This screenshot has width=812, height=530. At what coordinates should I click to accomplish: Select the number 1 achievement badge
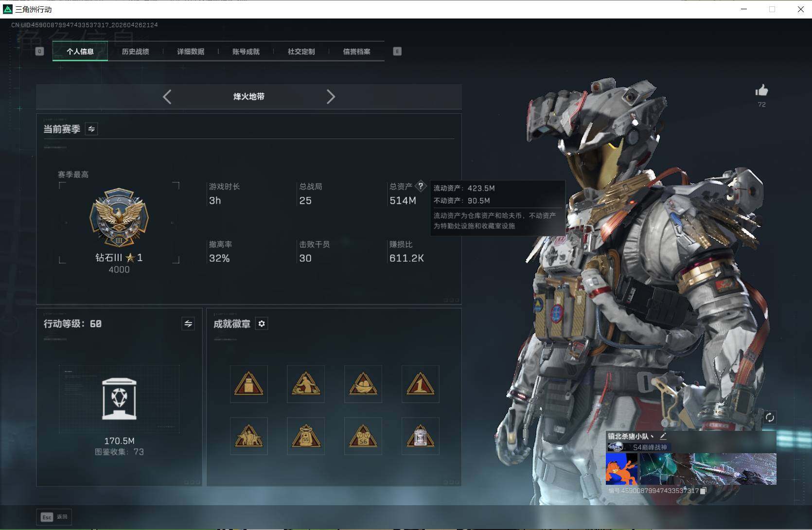(421, 384)
